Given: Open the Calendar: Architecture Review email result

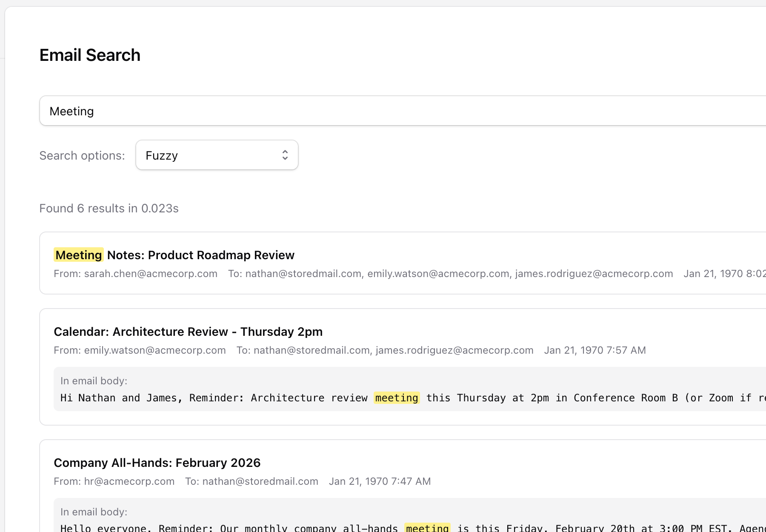Looking at the screenshot, I should (188, 332).
